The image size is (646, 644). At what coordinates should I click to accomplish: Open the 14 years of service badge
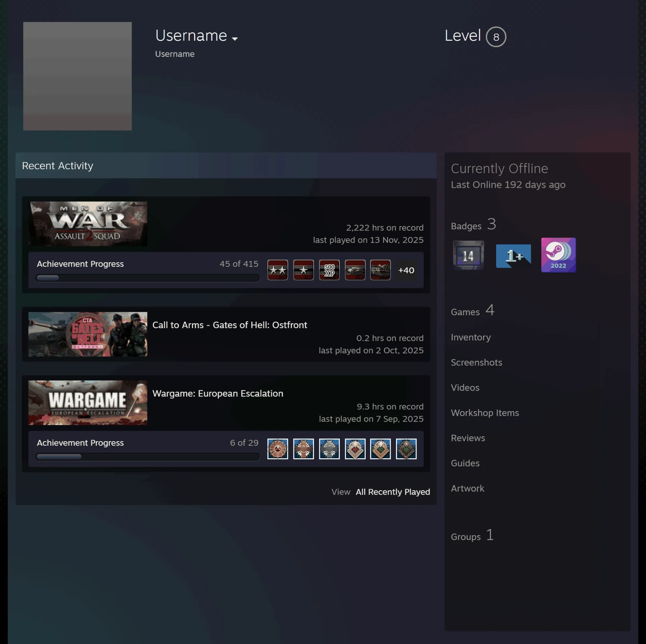click(x=468, y=255)
